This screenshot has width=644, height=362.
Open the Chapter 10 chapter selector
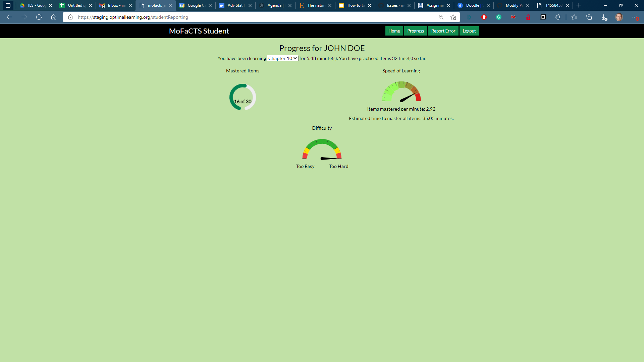(x=282, y=58)
